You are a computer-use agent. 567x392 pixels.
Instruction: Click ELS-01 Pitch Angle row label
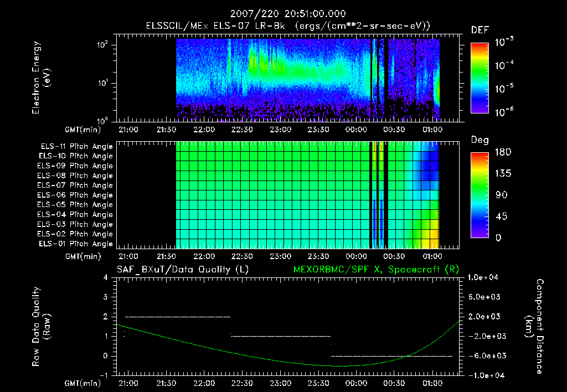tap(76, 244)
